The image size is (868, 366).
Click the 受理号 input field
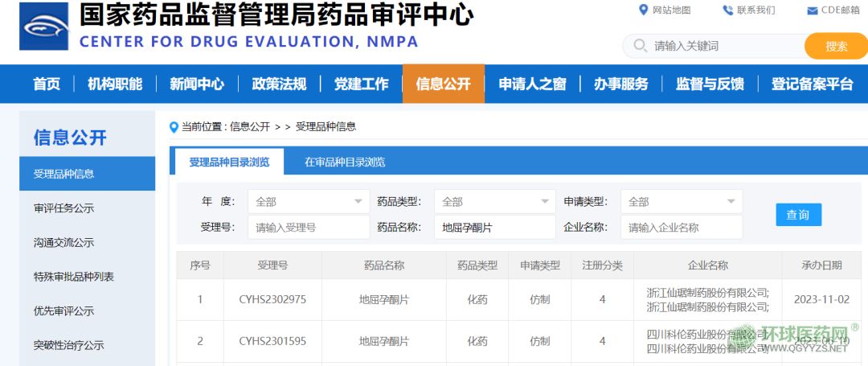click(309, 228)
